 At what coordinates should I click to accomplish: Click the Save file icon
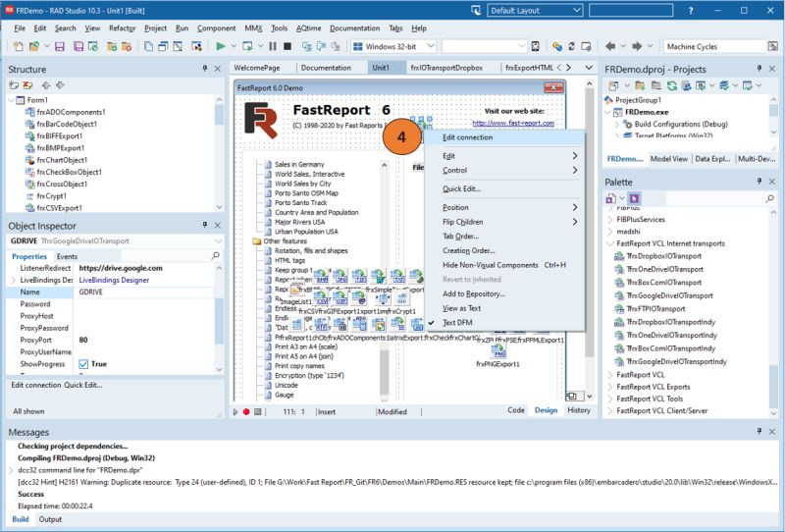tap(60, 46)
